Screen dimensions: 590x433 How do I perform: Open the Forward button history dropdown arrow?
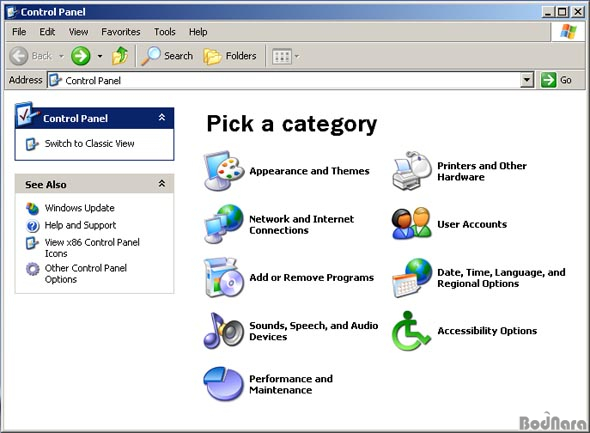[x=100, y=56]
